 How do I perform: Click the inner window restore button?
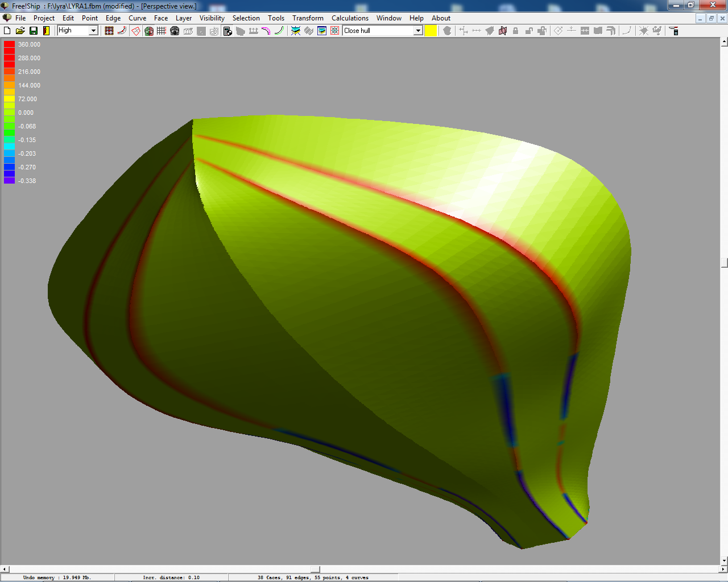tap(711, 18)
